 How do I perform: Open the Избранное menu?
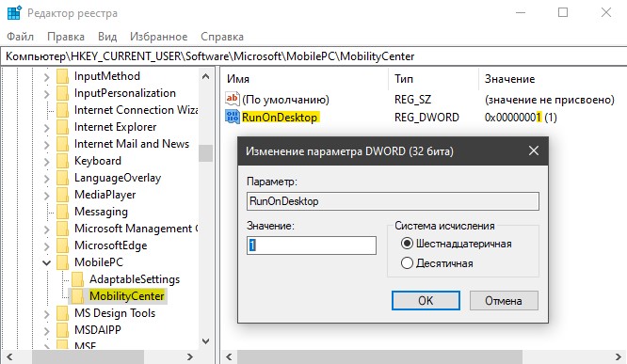pos(158,37)
